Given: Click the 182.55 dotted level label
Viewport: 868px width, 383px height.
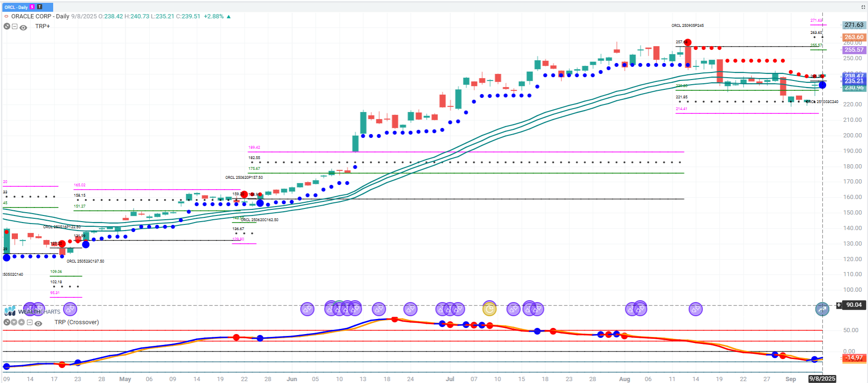Looking at the screenshot, I should click(x=254, y=158).
